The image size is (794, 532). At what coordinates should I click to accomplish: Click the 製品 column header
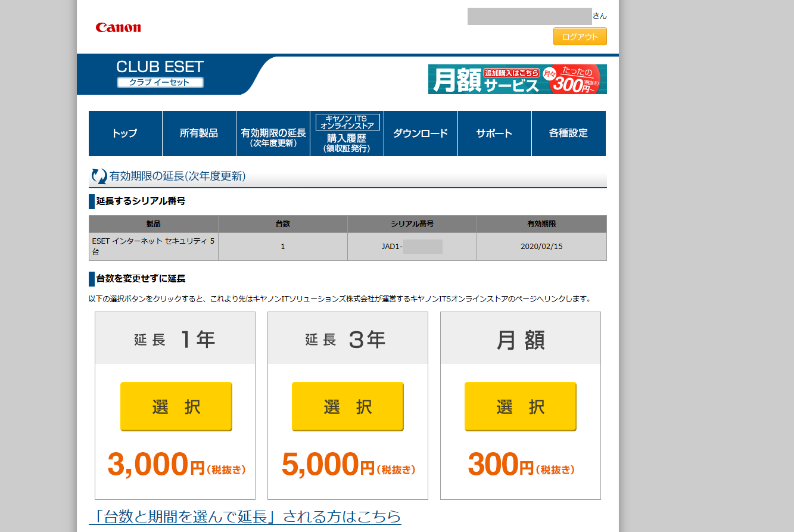click(x=154, y=224)
